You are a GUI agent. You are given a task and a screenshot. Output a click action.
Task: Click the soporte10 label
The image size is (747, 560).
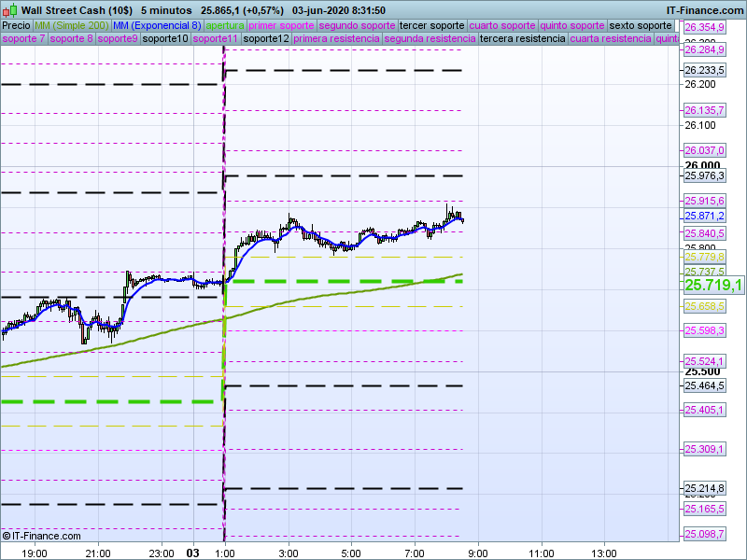pyautogui.click(x=165, y=39)
